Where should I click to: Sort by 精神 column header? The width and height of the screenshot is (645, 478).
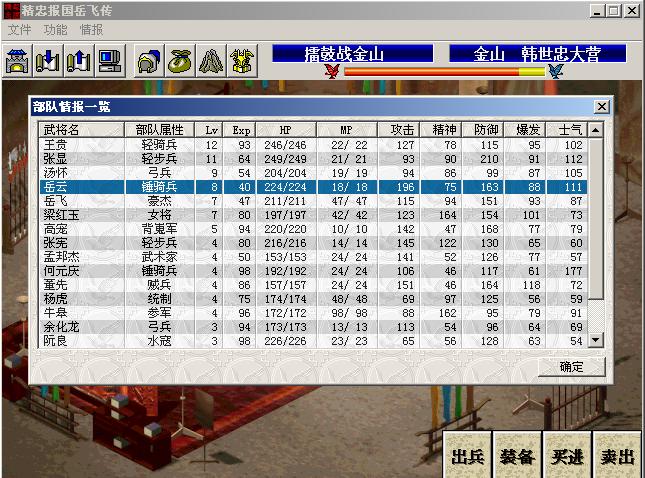tap(441, 130)
